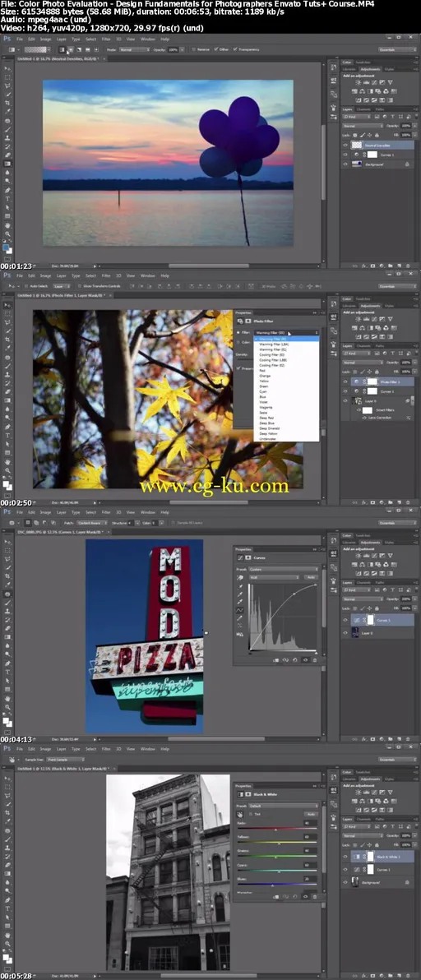This screenshot has height=980, width=421.
Task: Choose Underwater from the photo filter list
Action: pyautogui.click(x=268, y=439)
